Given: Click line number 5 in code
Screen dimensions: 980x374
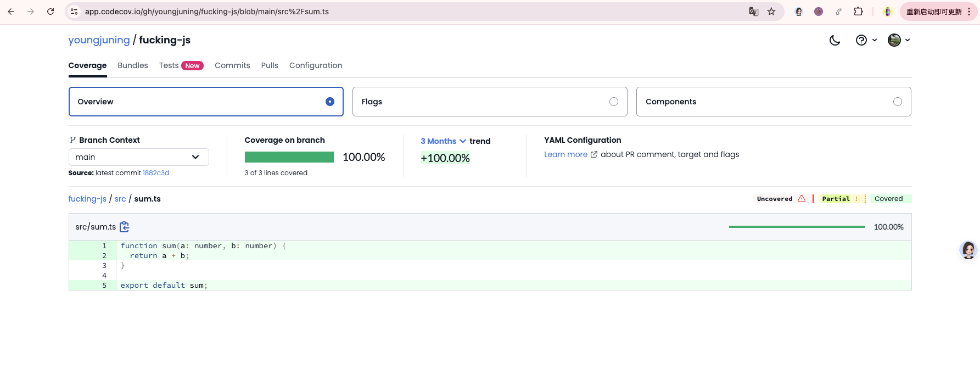Looking at the screenshot, I should coord(104,286).
